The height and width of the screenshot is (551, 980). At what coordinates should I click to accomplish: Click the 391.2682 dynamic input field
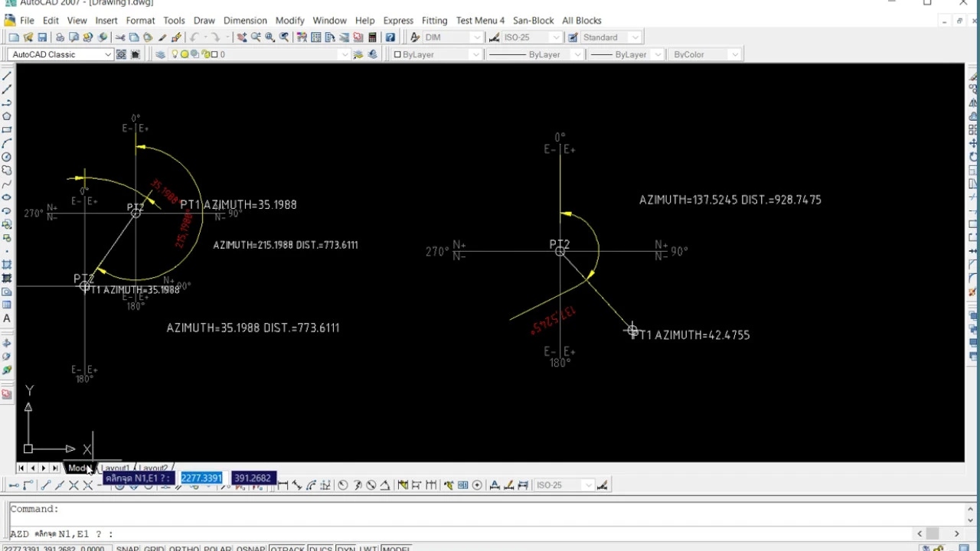[x=252, y=478]
